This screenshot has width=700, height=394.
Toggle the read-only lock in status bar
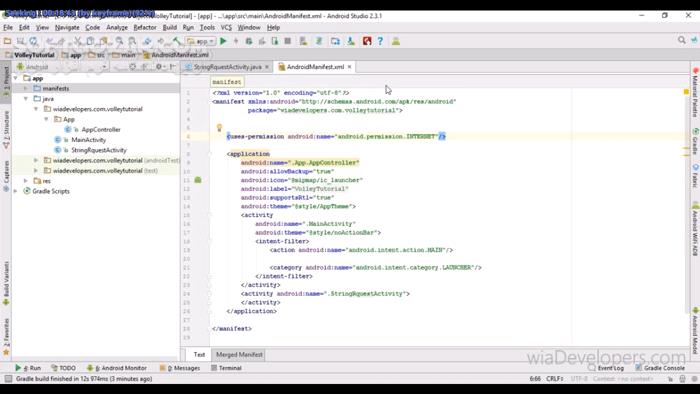[670, 379]
